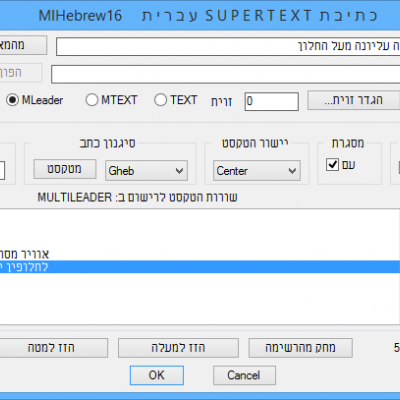Open the Center text alignment dropdown
Image resolution: width=400 pixels, height=400 pixels.
click(x=257, y=171)
